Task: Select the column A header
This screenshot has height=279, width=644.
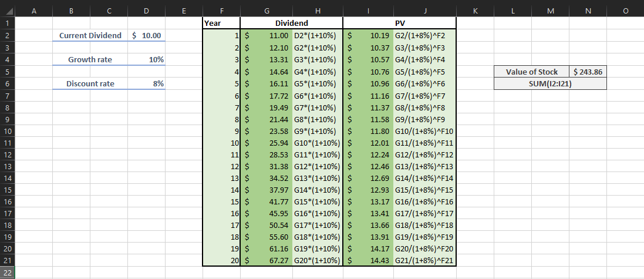Action: pos(33,11)
